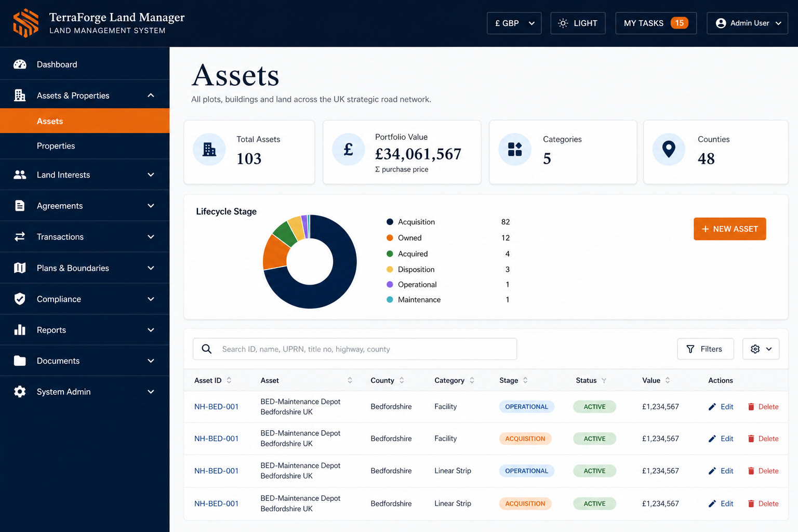Click the OPERATIONAL badge in the Facility row
Image resolution: width=798 pixels, height=532 pixels.
pyautogui.click(x=526, y=407)
